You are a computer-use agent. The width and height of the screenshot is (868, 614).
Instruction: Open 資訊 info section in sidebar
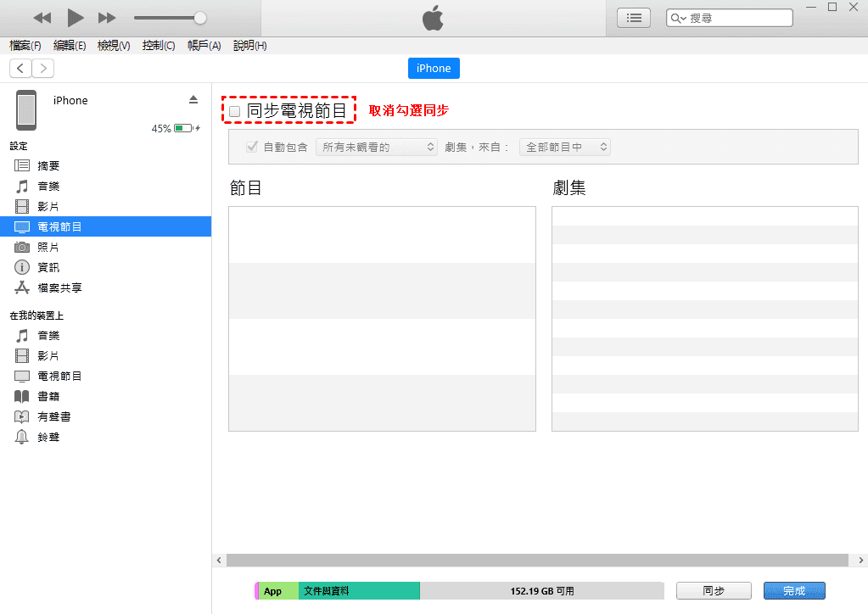[48, 268]
